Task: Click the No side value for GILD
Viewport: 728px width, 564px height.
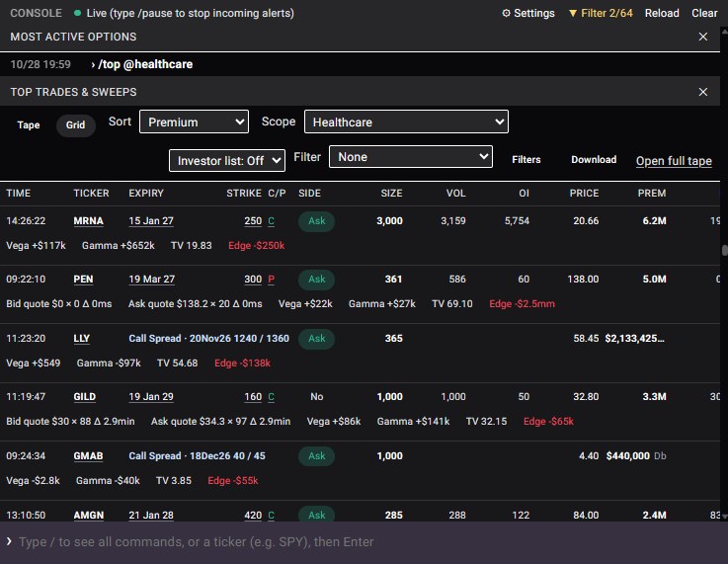Action: (x=317, y=397)
